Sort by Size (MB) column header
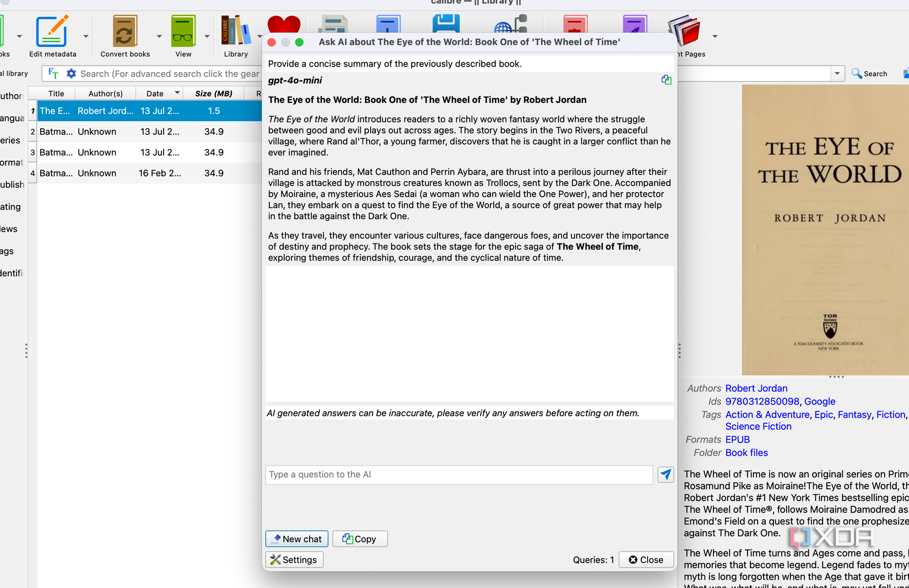The image size is (909, 588). pyautogui.click(x=213, y=94)
